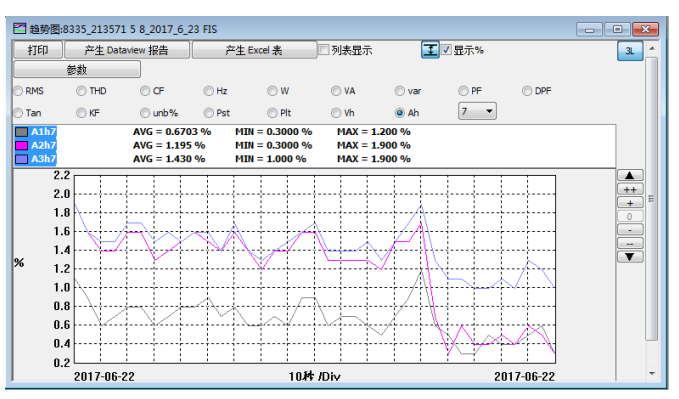Viewport: 679px width, 399px height.
Task: Click the 打印 print button
Action: tap(38, 50)
